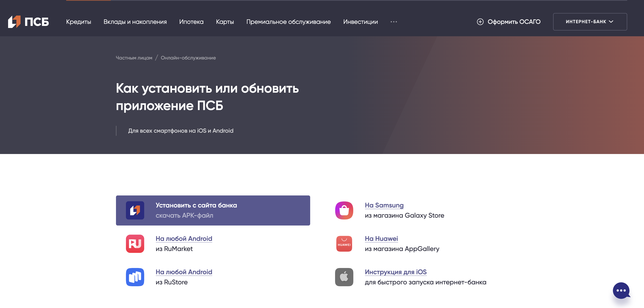
Task: Open the Вклады и накопления menu
Action: [x=135, y=22]
